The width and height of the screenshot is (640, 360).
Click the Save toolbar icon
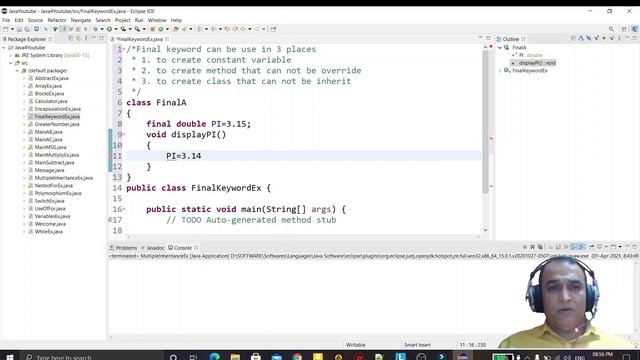19,29
